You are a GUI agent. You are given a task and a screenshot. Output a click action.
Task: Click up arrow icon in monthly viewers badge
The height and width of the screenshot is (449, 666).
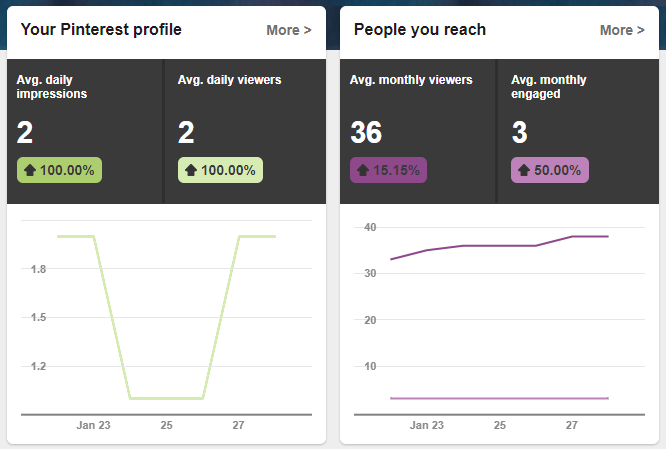coord(362,170)
